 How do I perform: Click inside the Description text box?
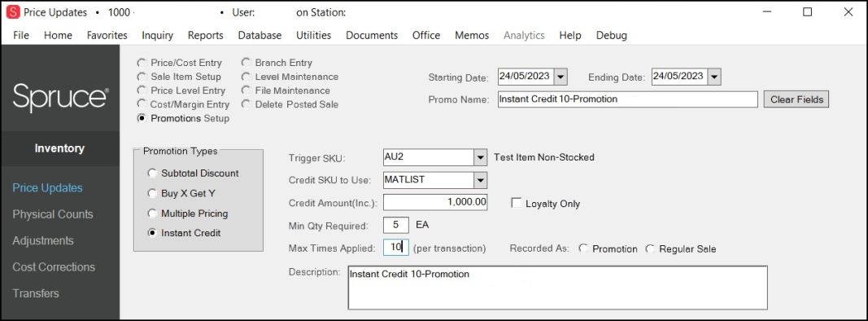click(557, 288)
